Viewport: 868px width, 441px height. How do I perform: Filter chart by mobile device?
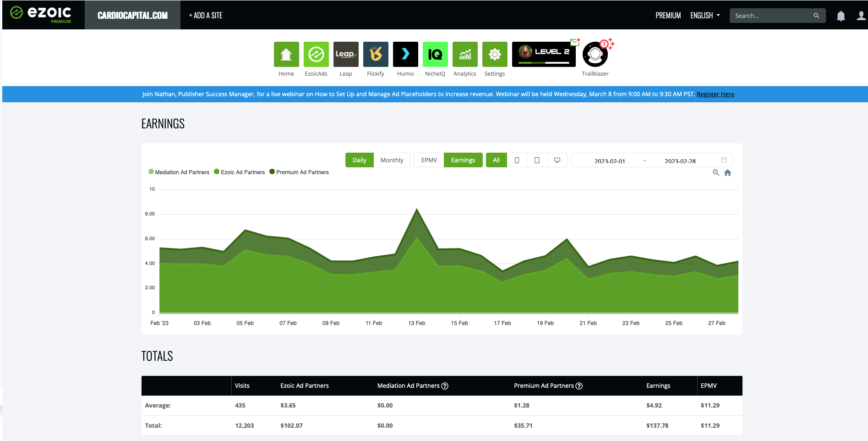coord(517,160)
